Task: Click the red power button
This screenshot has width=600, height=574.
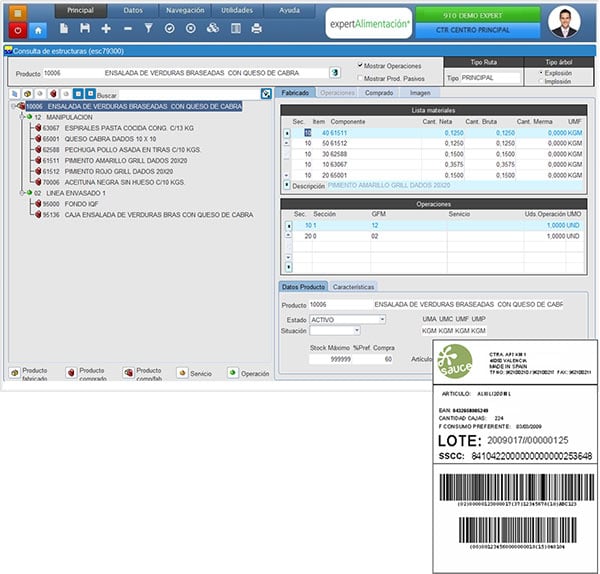Action: [18, 30]
